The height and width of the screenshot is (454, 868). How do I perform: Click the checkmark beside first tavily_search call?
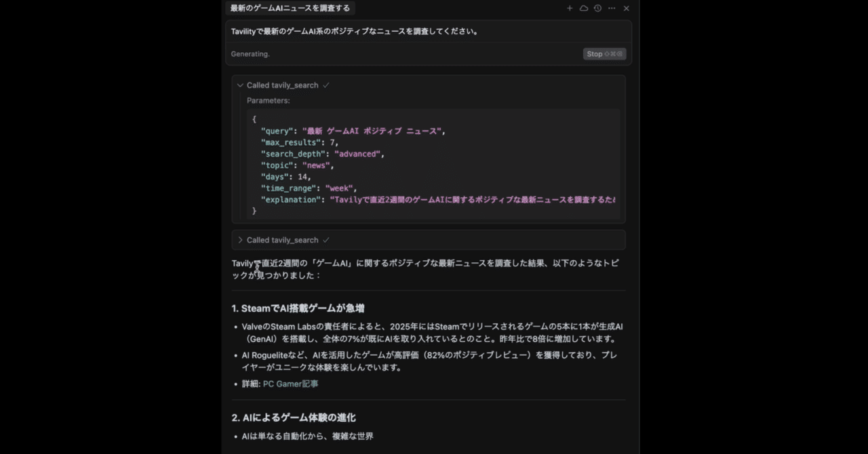[327, 85]
